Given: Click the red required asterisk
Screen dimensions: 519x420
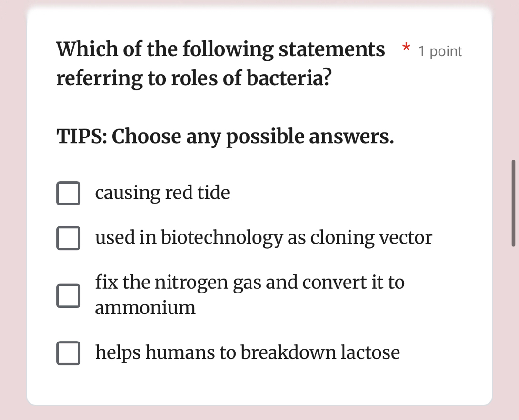Looking at the screenshot, I should (x=406, y=49).
